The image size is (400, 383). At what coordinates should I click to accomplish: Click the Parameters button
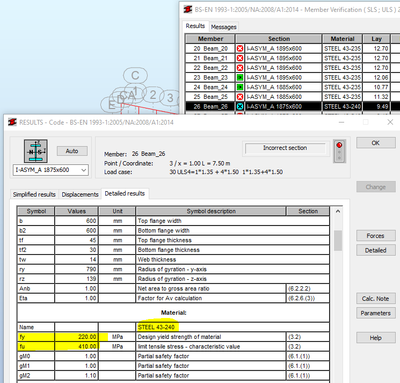(x=376, y=313)
